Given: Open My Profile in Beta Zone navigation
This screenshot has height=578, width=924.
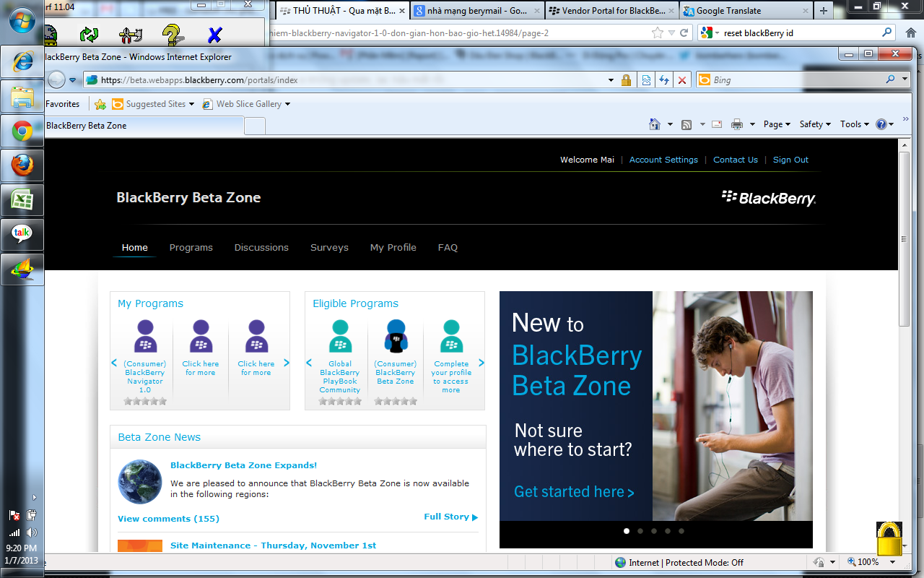Looking at the screenshot, I should point(393,247).
